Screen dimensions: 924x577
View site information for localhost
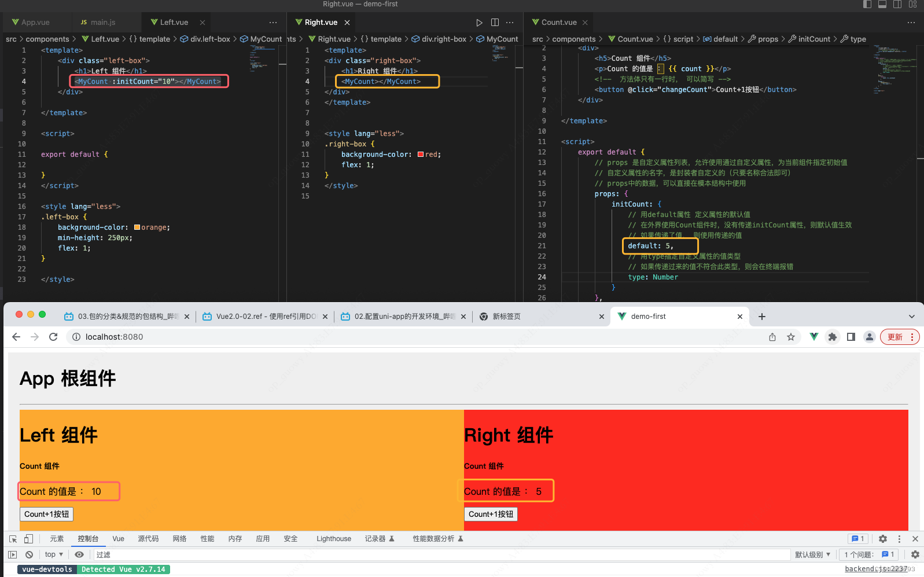[x=76, y=337]
